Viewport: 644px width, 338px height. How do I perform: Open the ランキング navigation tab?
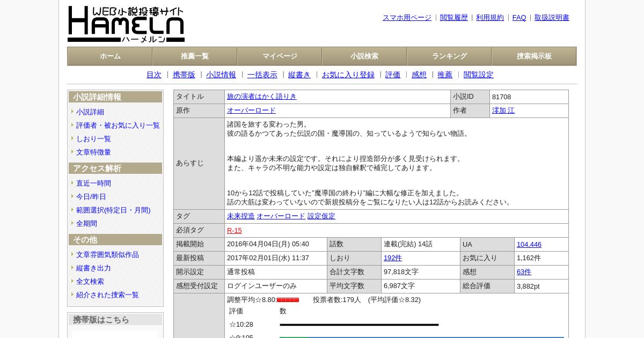449,56
